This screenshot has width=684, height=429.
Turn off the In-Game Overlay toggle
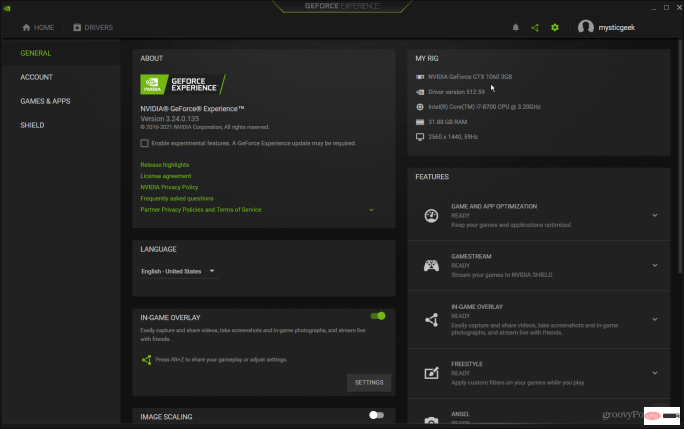tap(377, 316)
